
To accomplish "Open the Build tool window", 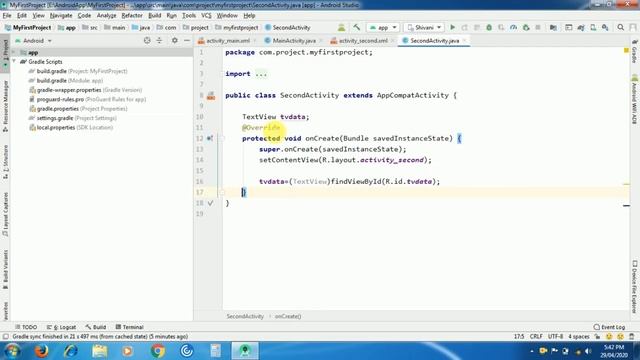I will 96,327.
